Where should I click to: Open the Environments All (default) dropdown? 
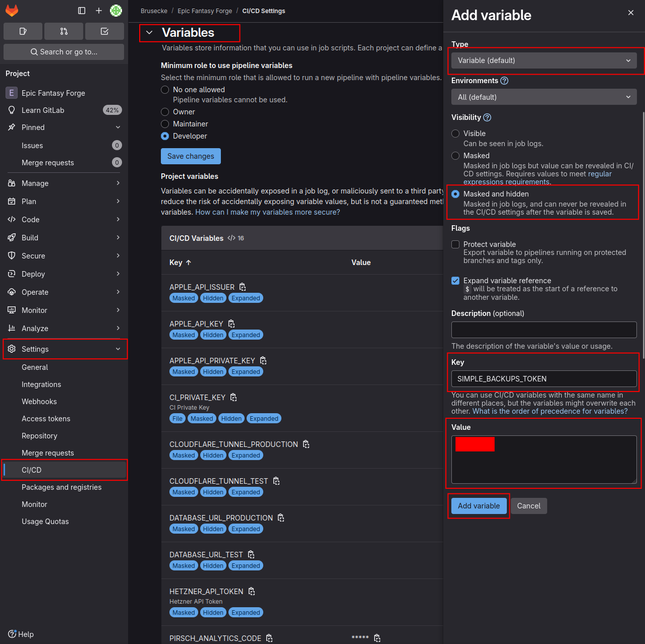point(544,97)
